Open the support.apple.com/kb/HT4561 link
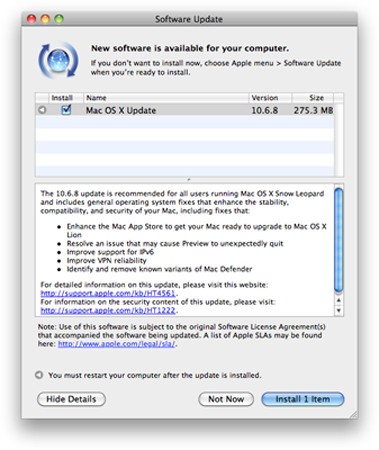This screenshot has width=379, height=450. pos(108,293)
